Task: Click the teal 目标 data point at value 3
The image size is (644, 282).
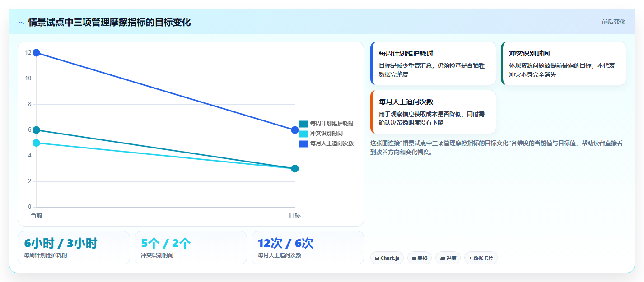Action: coord(295,169)
